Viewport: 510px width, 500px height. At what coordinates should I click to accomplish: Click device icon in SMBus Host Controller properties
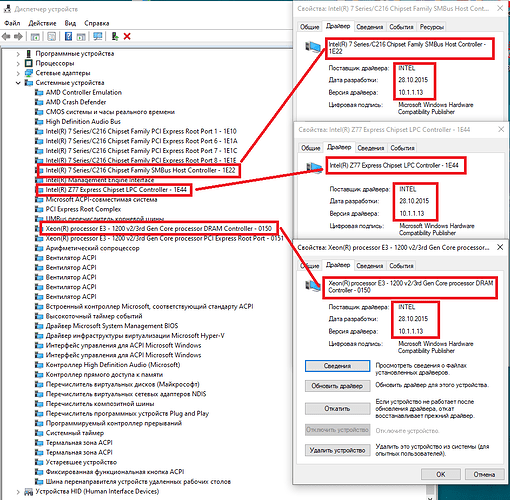313,47
